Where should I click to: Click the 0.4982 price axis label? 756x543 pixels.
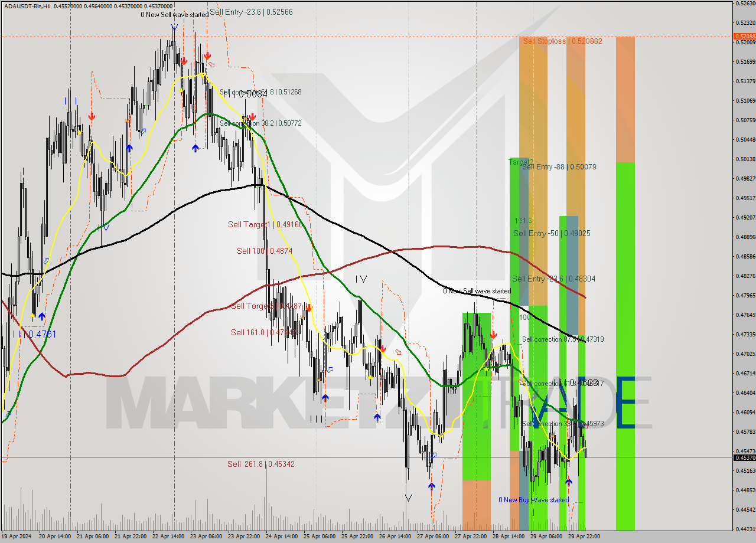pyautogui.click(x=746, y=178)
